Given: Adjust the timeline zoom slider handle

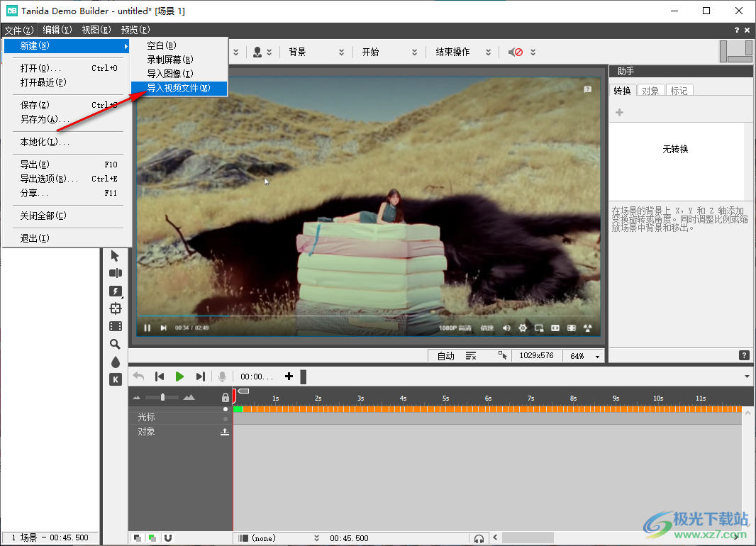Looking at the screenshot, I should pyautogui.click(x=162, y=397).
